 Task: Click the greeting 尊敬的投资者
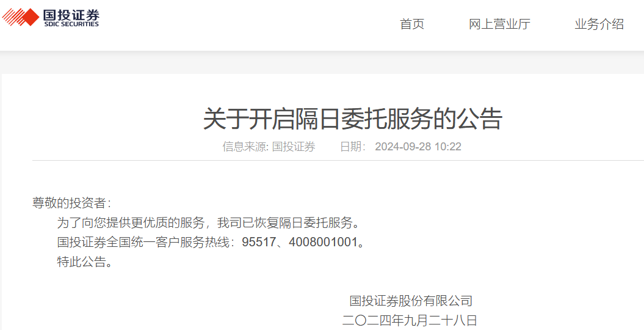[71, 203]
